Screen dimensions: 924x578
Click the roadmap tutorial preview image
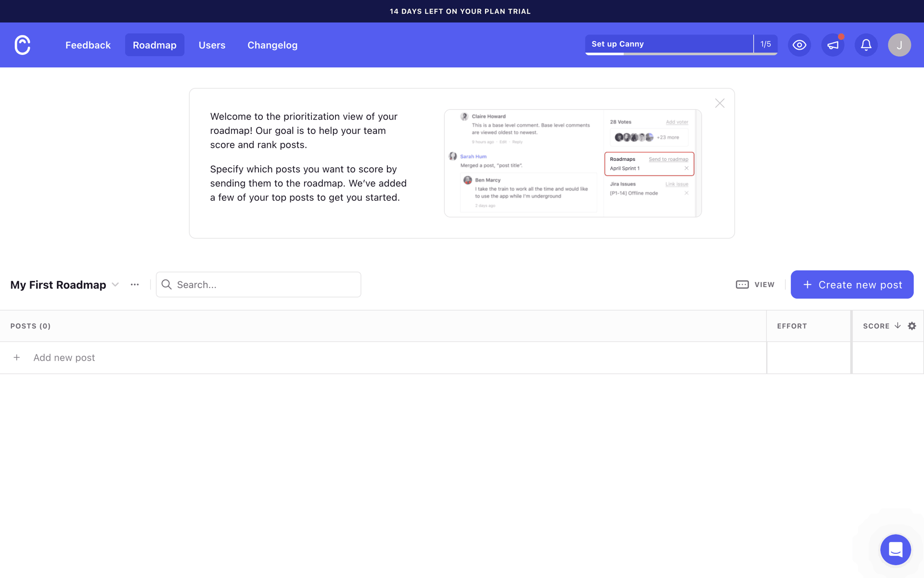573,163
